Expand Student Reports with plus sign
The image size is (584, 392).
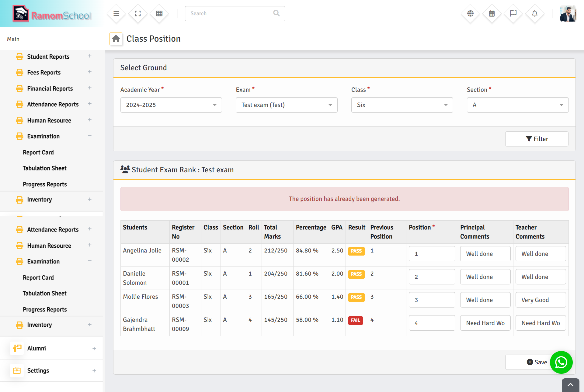click(x=90, y=56)
